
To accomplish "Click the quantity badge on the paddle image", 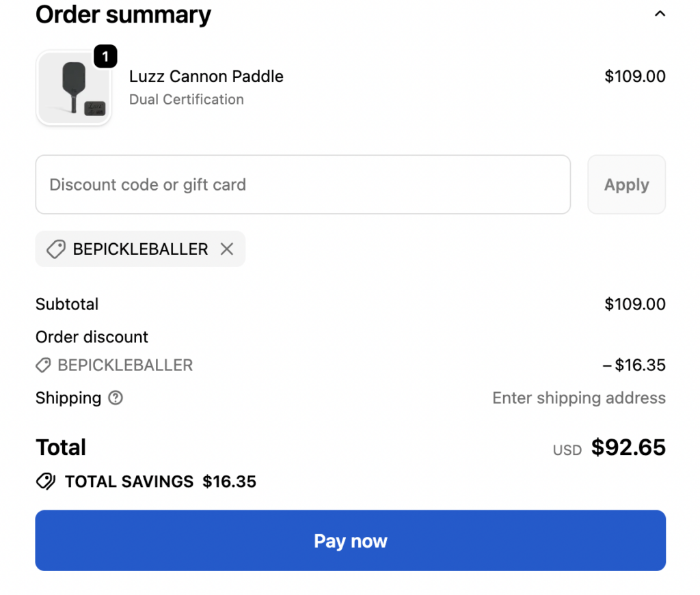I will coord(105,57).
